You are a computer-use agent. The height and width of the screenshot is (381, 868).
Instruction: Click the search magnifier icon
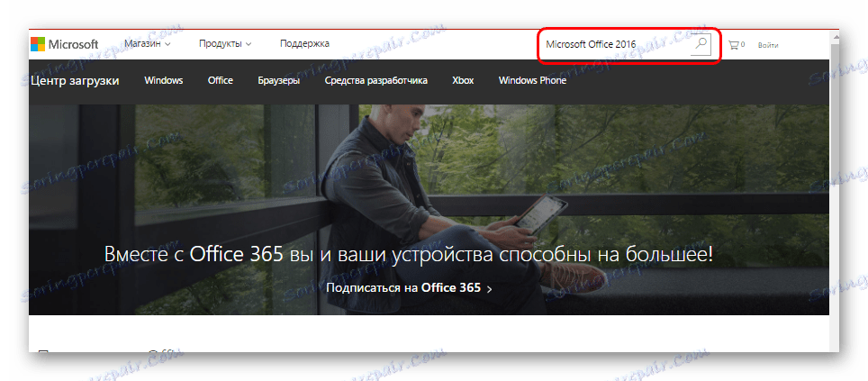(x=701, y=44)
